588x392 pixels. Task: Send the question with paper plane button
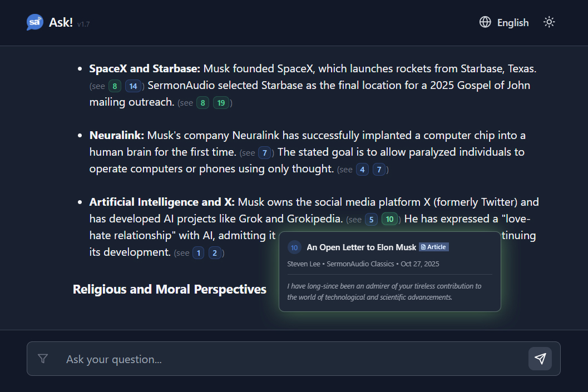(540, 359)
